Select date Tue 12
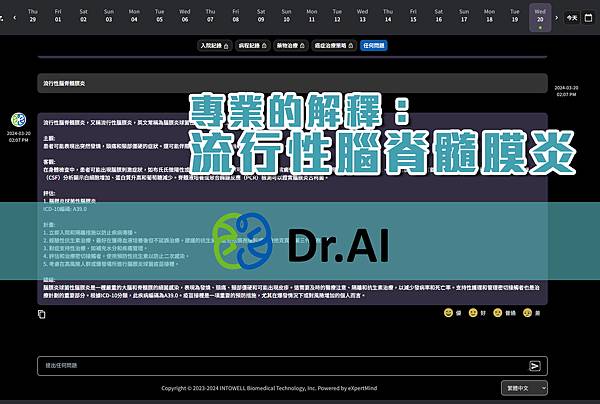Viewport: 600px width, 404px height. (337, 16)
